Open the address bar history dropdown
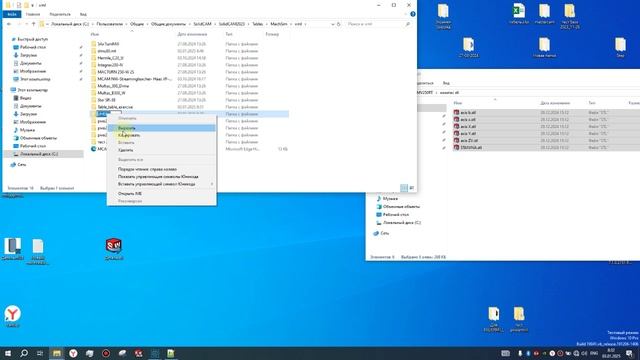The image size is (640, 360). 332,24
